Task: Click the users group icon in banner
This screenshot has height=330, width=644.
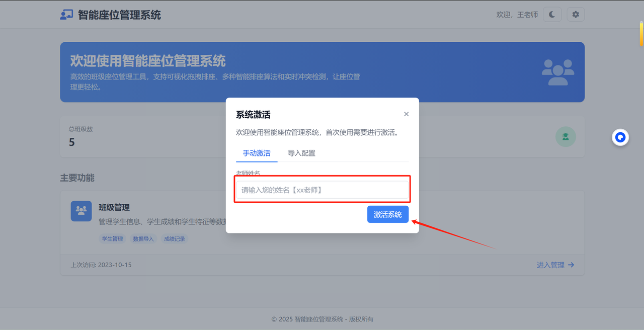Action: point(557,72)
